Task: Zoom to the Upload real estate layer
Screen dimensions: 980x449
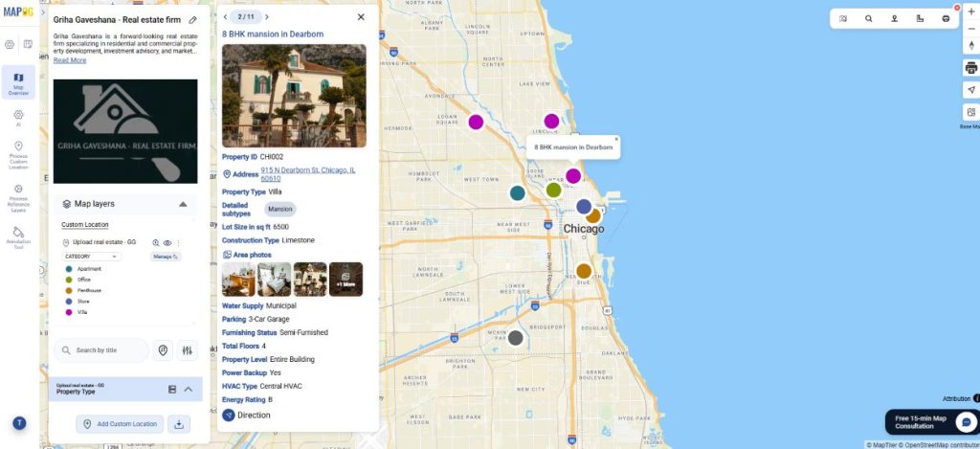Action: pyautogui.click(x=156, y=242)
